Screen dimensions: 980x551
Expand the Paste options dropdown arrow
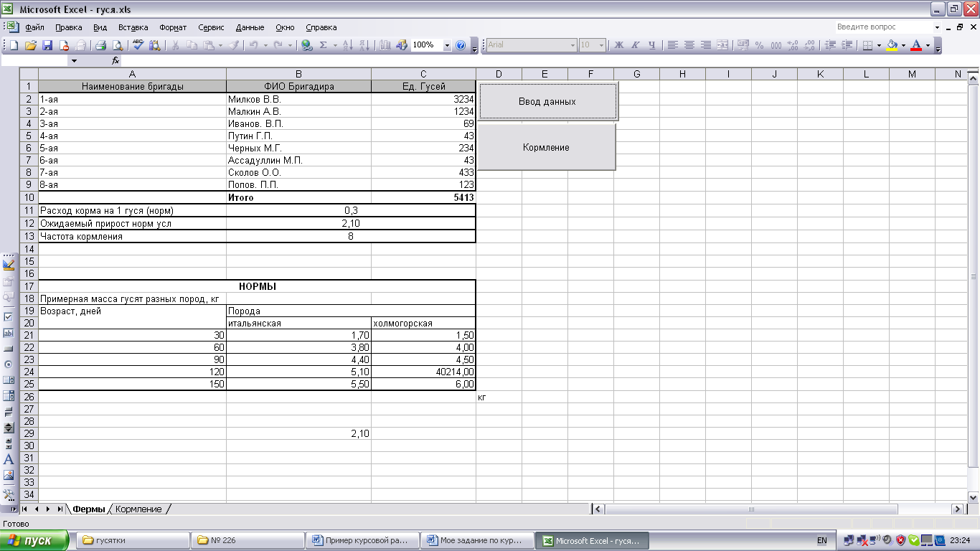click(220, 45)
